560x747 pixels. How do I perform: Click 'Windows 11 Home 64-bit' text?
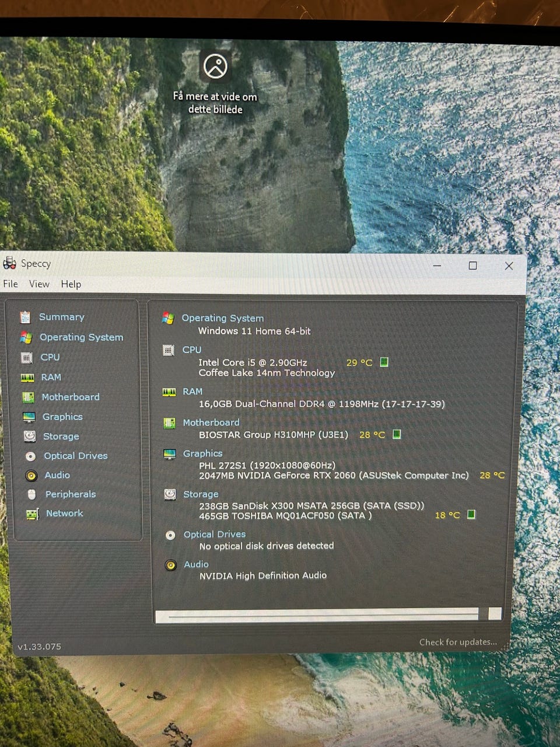coord(254,331)
